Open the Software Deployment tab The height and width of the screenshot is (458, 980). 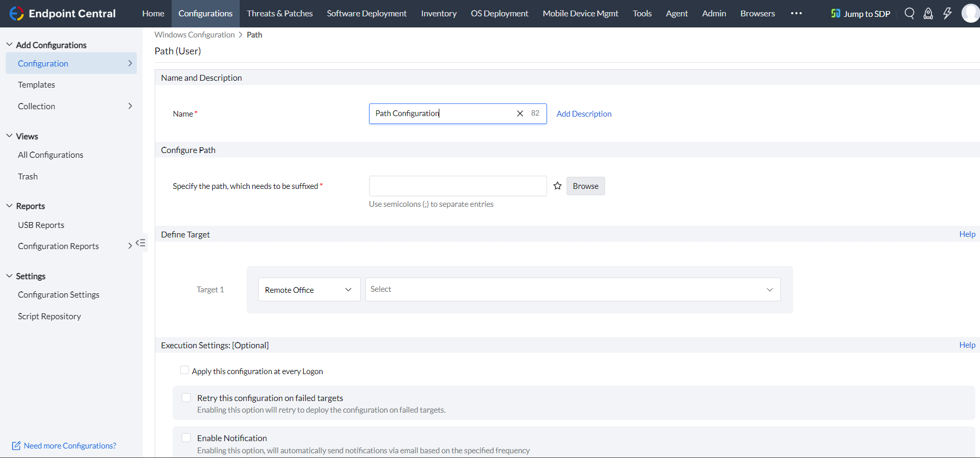click(x=366, y=13)
